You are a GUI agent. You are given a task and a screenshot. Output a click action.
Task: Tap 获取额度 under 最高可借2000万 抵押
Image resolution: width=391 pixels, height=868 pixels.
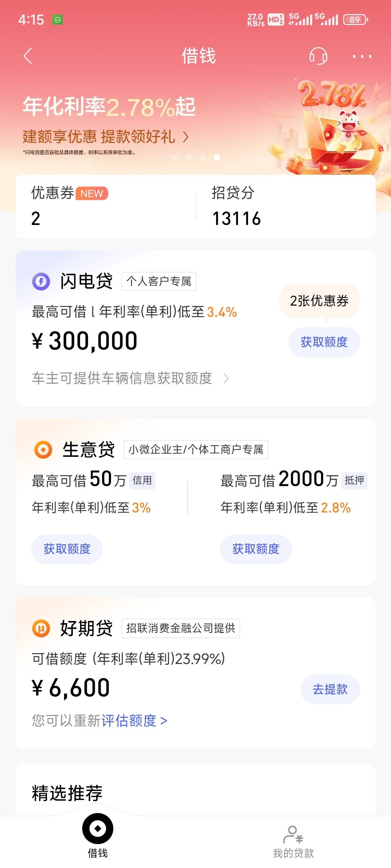click(x=256, y=549)
